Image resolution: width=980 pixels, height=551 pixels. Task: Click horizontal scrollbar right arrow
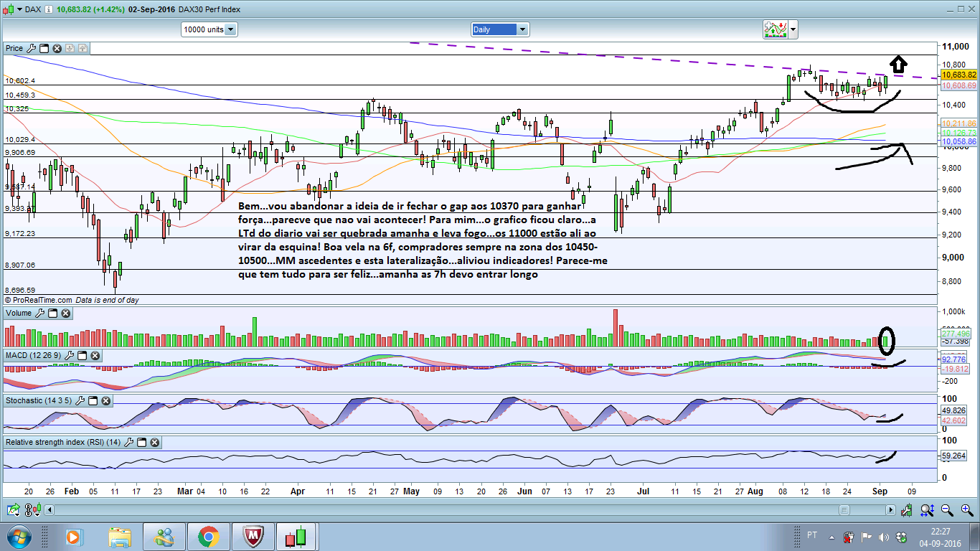click(891, 510)
